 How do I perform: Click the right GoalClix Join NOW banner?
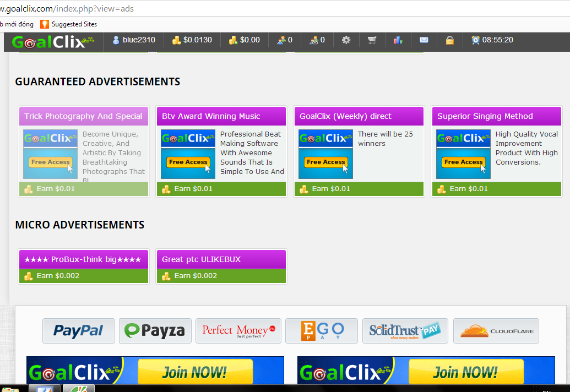coord(426,371)
